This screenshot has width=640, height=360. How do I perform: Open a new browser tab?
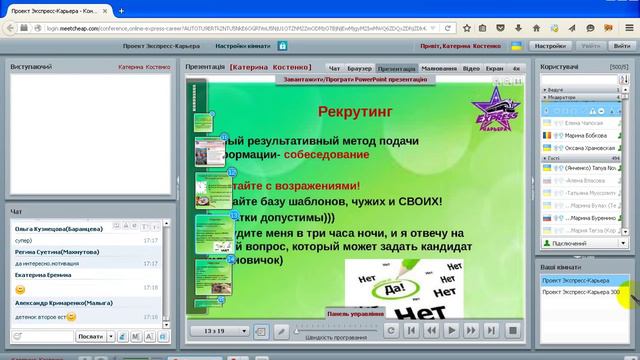[x=121, y=11]
